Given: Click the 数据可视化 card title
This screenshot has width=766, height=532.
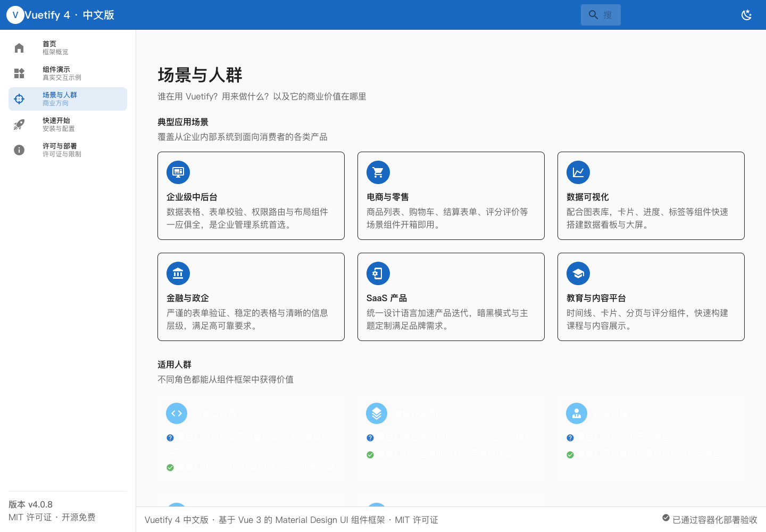Looking at the screenshot, I should (588, 197).
